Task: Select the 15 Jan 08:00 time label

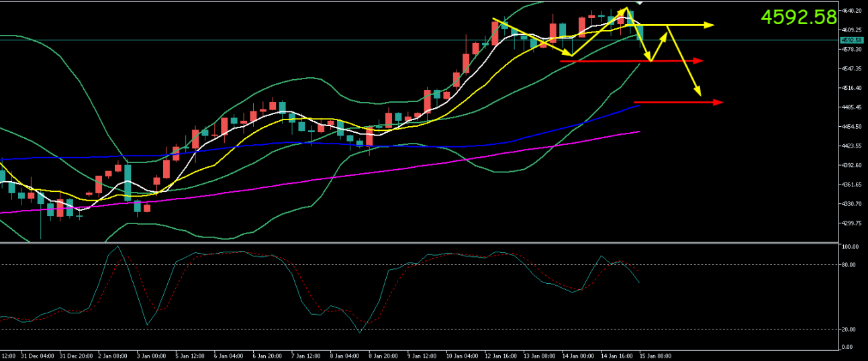Action: (x=655, y=356)
